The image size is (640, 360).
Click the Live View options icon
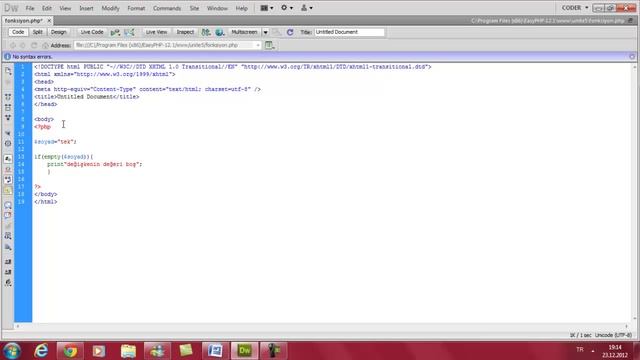[x=269, y=45]
